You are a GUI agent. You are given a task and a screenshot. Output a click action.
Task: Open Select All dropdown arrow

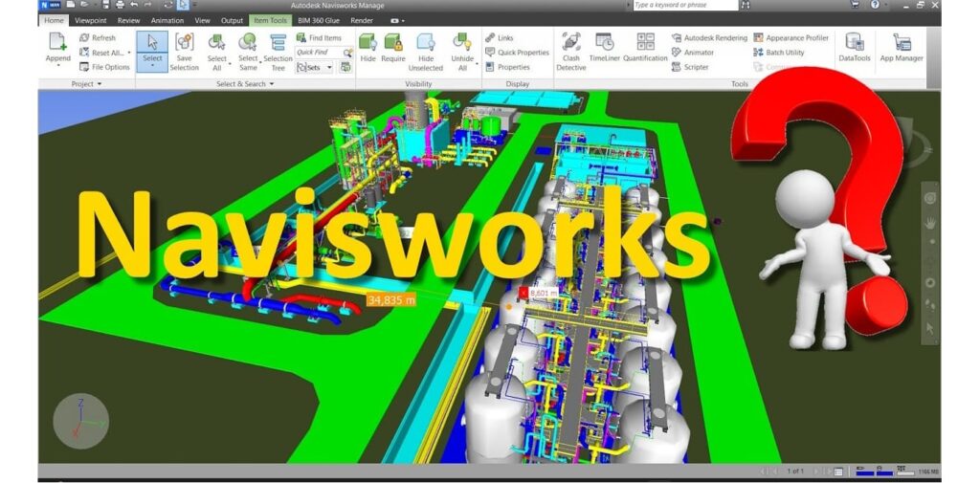click(230, 64)
